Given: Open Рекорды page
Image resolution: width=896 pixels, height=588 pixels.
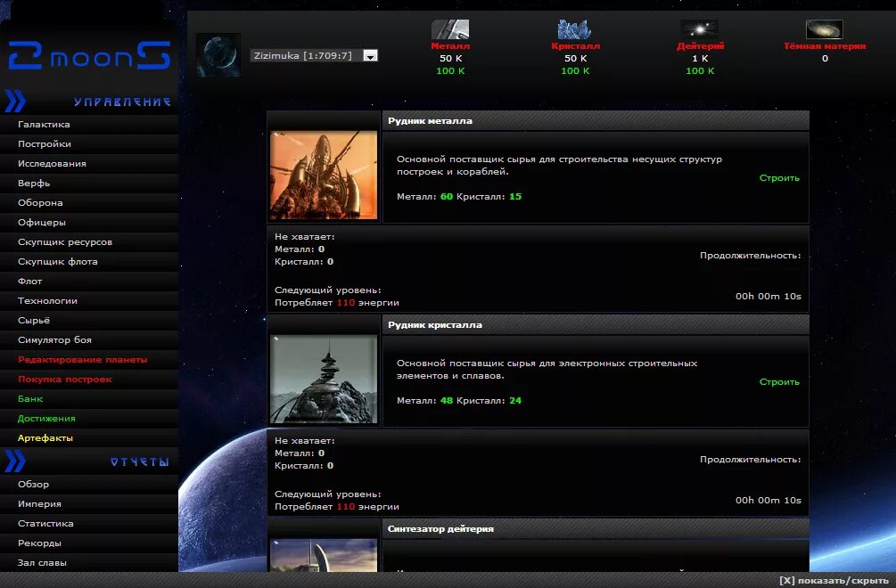Looking at the screenshot, I should (x=39, y=543).
